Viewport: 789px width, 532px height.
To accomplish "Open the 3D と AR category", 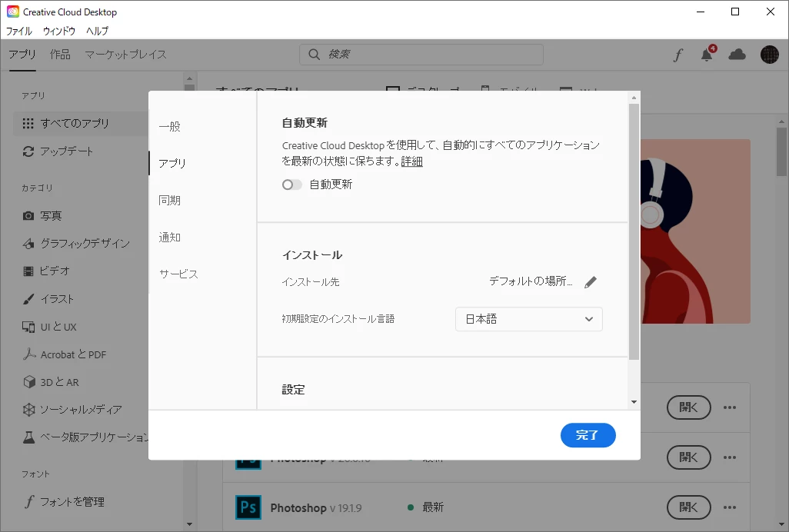I will point(51,382).
